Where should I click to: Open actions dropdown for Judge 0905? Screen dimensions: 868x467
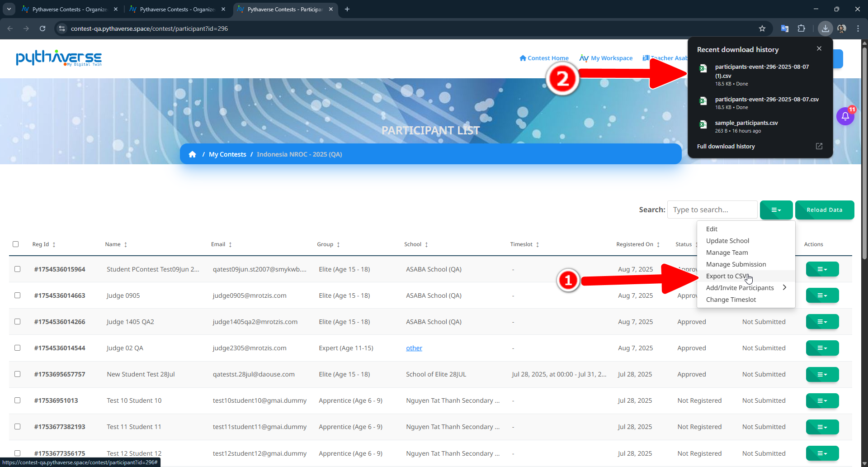[x=822, y=295]
